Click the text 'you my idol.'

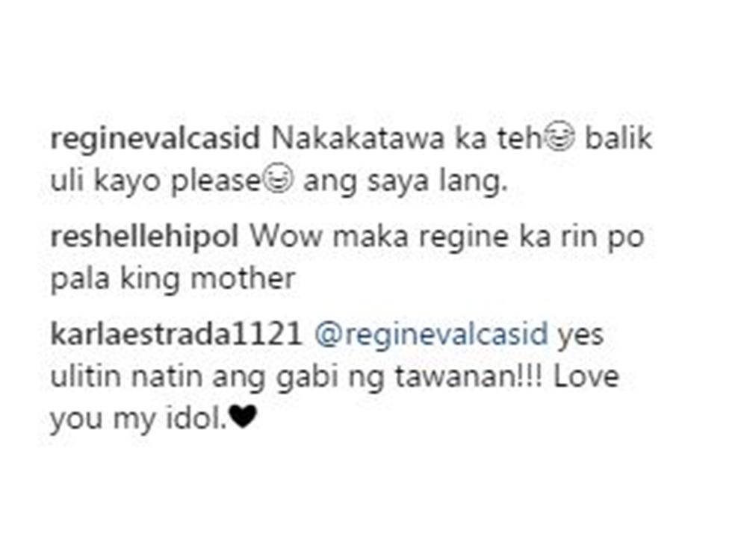tap(139, 419)
